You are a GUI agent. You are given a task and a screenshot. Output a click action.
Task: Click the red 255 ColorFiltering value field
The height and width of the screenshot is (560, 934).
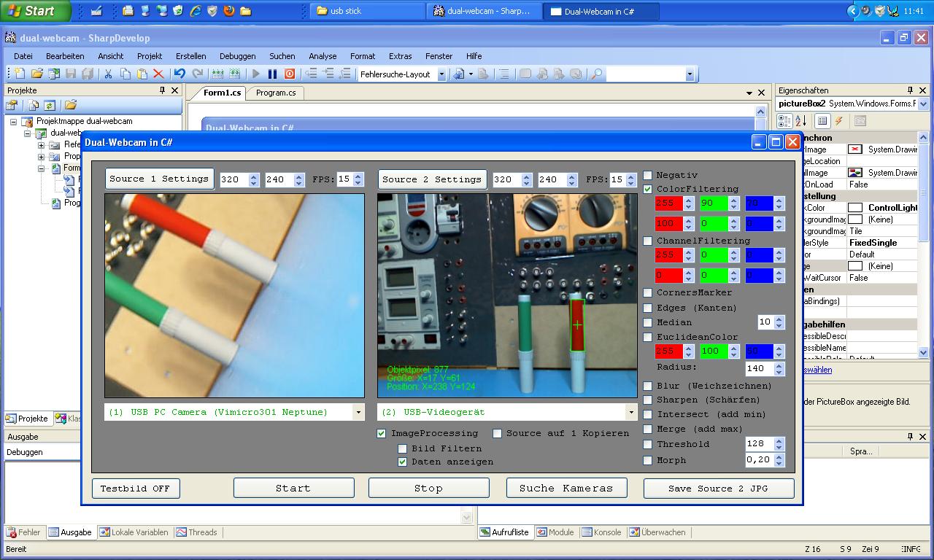click(x=668, y=203)
